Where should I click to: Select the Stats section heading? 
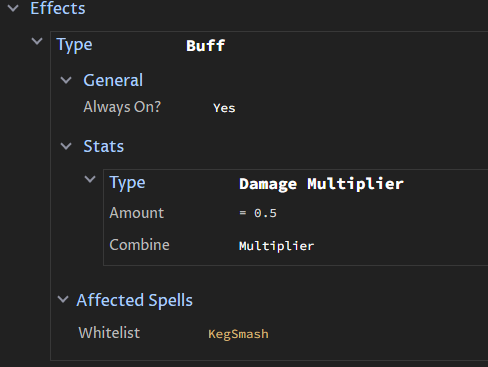point(104,146)
